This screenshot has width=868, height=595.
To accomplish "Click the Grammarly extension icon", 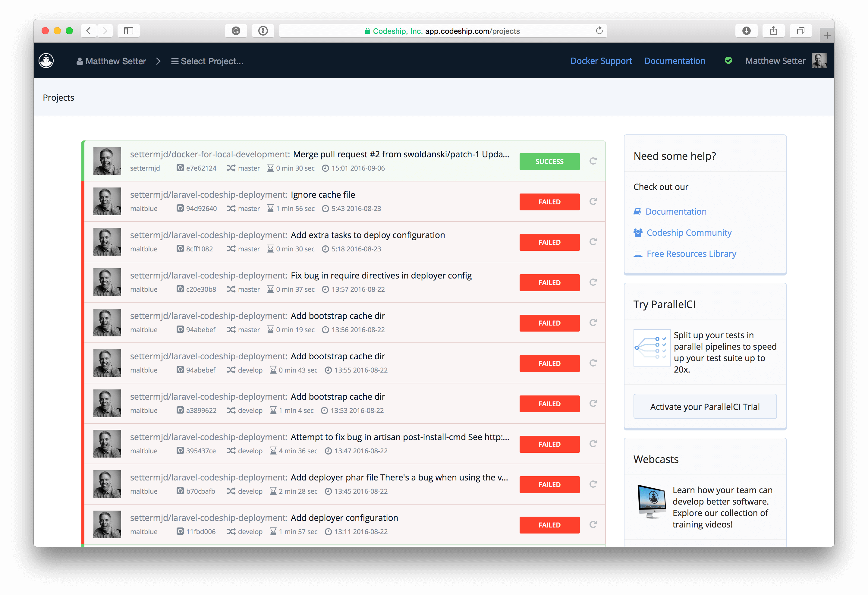I will [236, 31].
